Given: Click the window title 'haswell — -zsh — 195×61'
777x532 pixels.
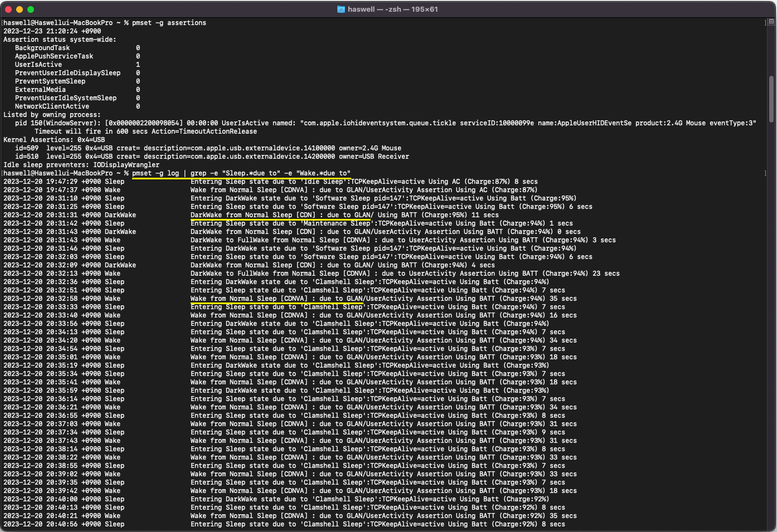Looking at the screenshot, I should click(x=392, y=9).
